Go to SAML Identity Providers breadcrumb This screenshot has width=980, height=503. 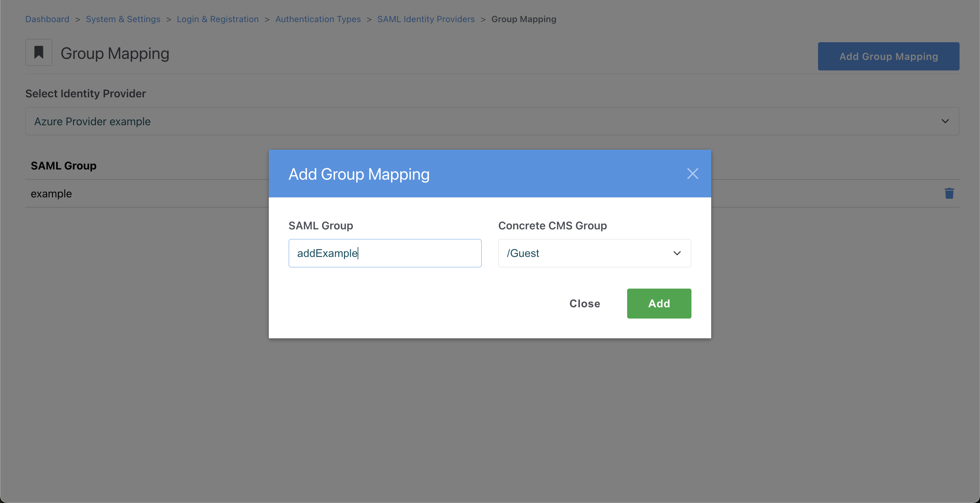(x=426, y=19)
